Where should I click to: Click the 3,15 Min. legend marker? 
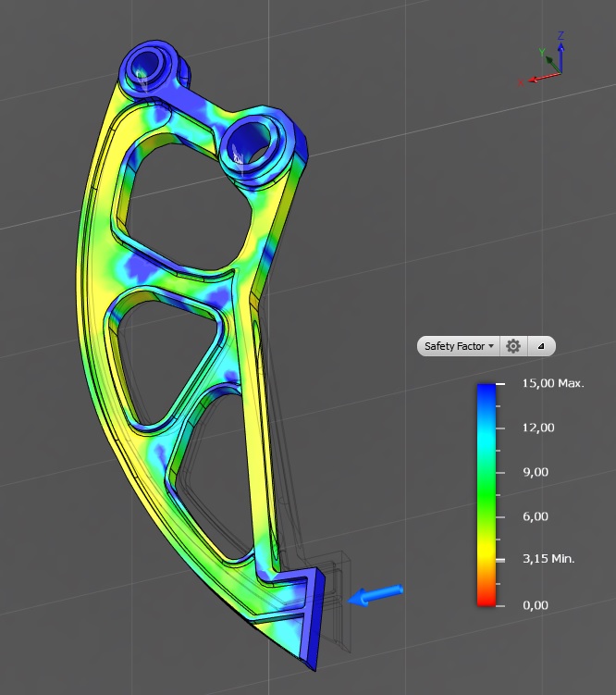[x=548, y=559]
